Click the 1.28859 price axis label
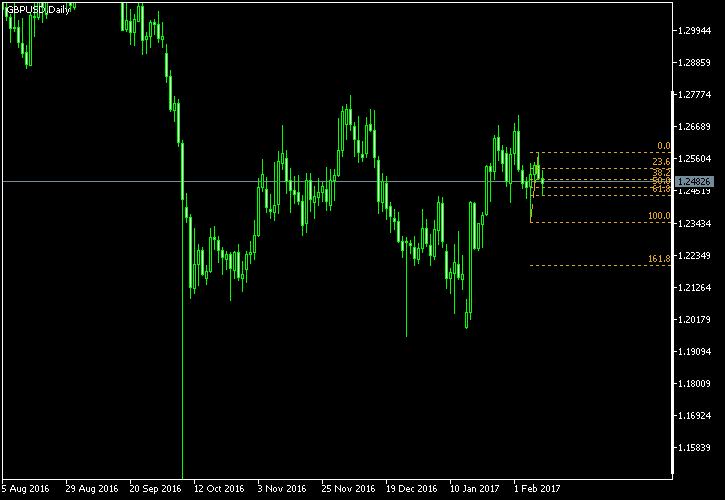 click(694, 62)
